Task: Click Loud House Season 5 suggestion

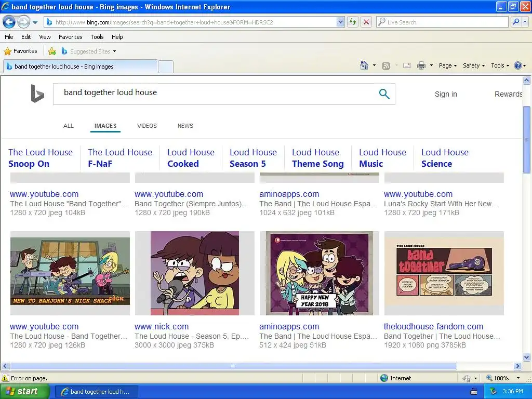Action: click(253, 158)
